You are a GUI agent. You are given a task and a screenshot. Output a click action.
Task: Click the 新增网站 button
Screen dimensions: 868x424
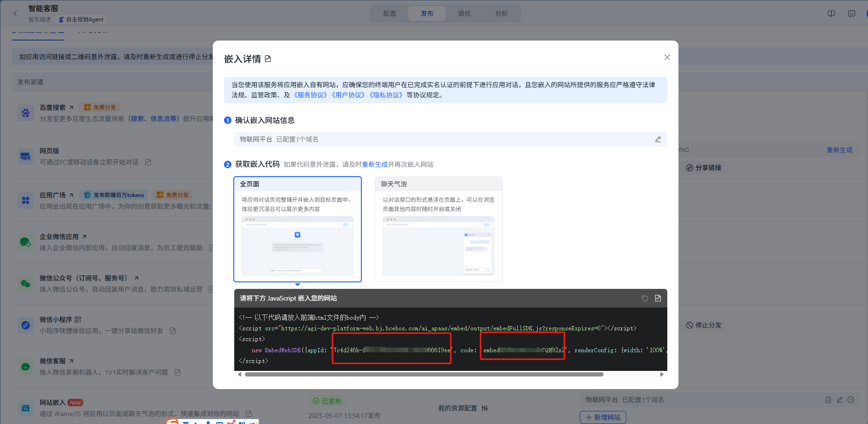pos(603,417)
